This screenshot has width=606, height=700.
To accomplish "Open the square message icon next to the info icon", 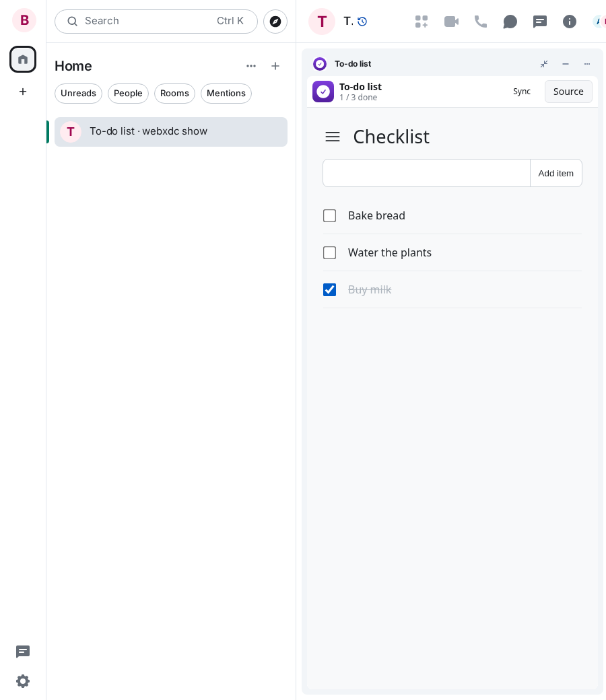I will click(x=540, y=22).
